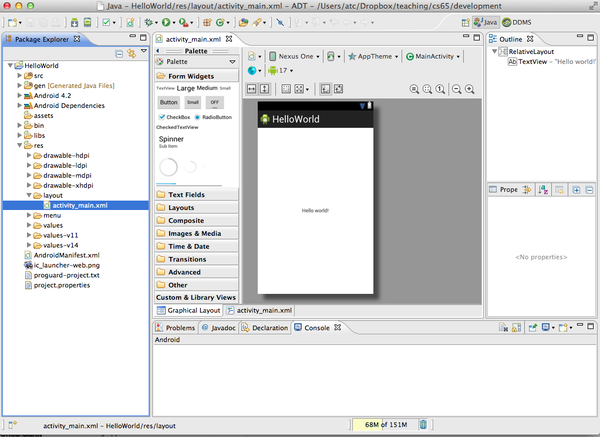Open the Palette options dropdown arrow

(x=232, y=62)
